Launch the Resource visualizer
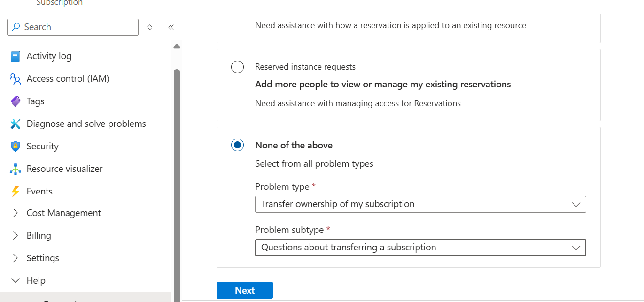This screenshot has width=644, height=302. [x=65, y=168]
